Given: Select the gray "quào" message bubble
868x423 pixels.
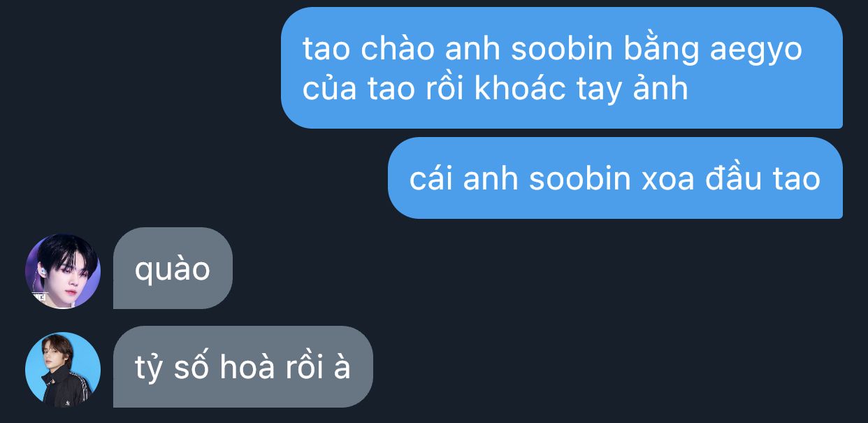Looking at the screenshot, I should [173, 268].
